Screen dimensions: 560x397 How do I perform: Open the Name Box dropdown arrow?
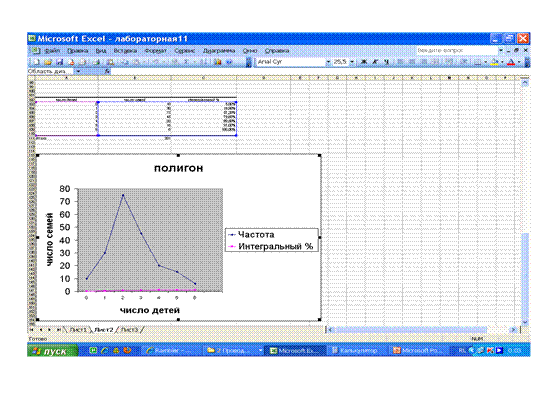(x=78, y=71)
